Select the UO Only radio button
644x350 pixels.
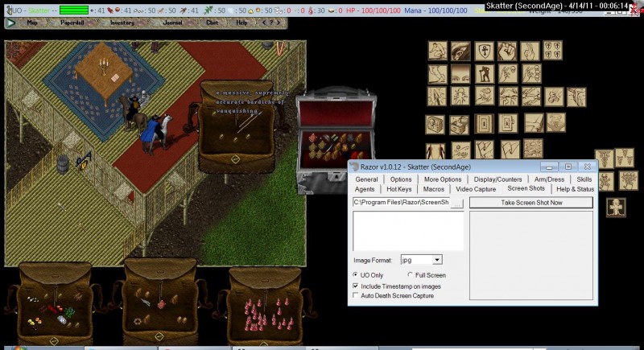tap(357, 275)
